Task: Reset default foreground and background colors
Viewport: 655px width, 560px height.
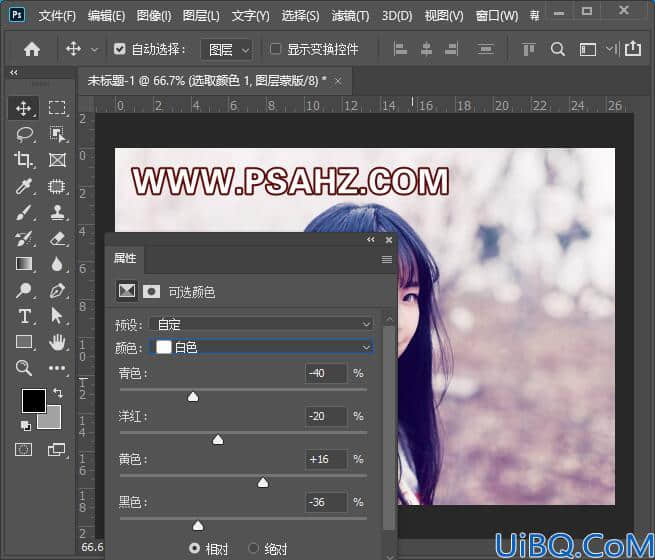Action: [x=25, y=426]
